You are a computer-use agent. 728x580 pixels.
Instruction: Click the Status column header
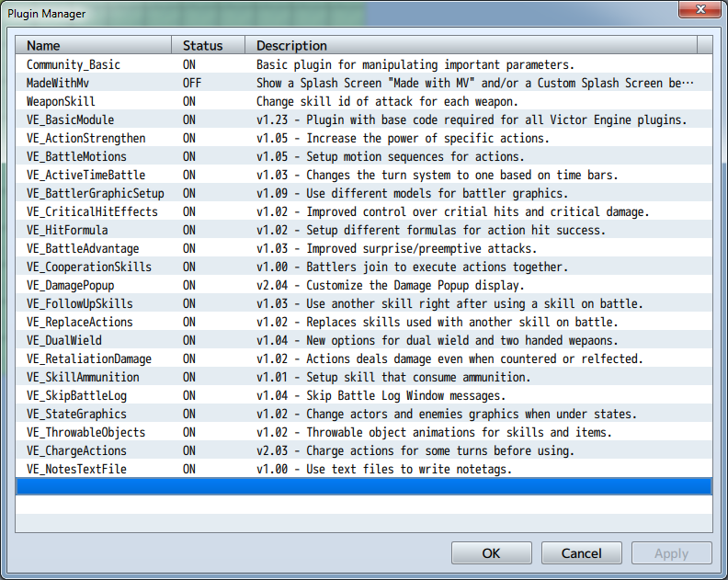click(x=208, y=46)
